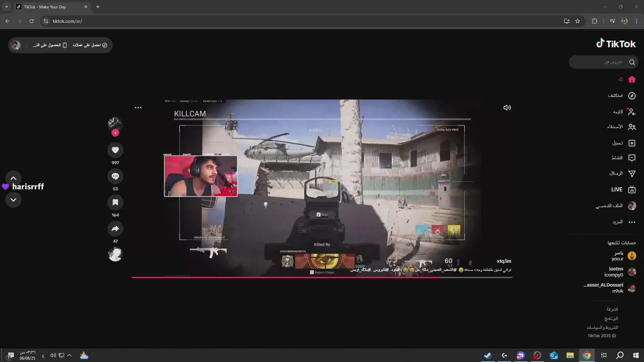The width and height of the screenshot is (644, 362).
Task: Open Windows taskbar search
Action: (620, 355)
